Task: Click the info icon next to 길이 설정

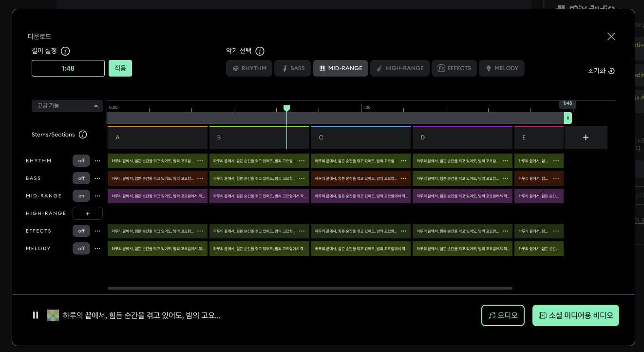Action: tap(65, 51)
